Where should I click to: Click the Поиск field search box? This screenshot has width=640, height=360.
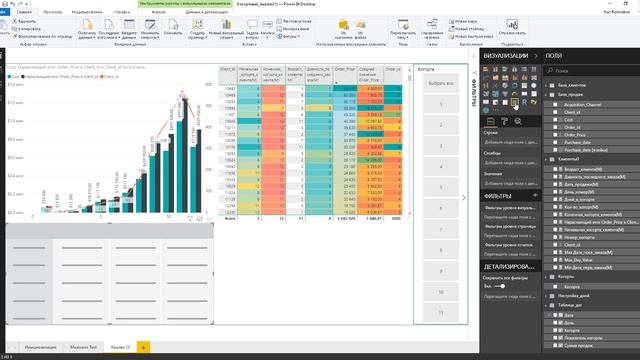[593, 71]
